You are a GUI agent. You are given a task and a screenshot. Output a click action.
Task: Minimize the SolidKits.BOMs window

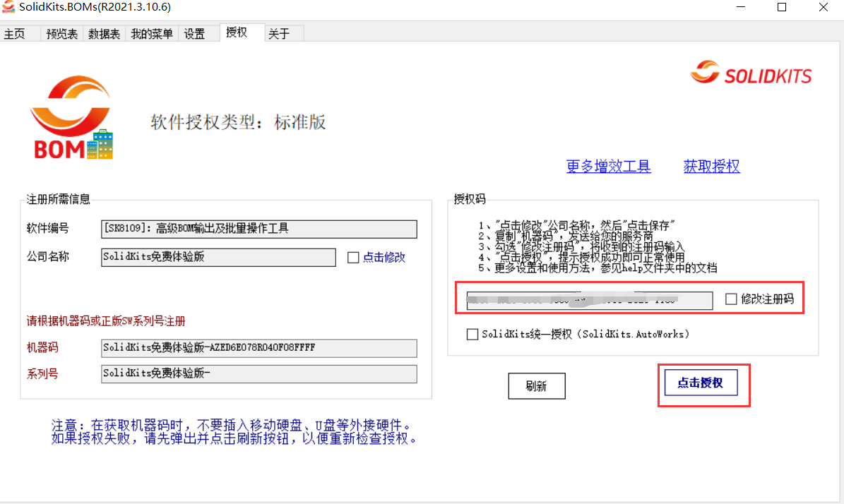tap(741, 7)
